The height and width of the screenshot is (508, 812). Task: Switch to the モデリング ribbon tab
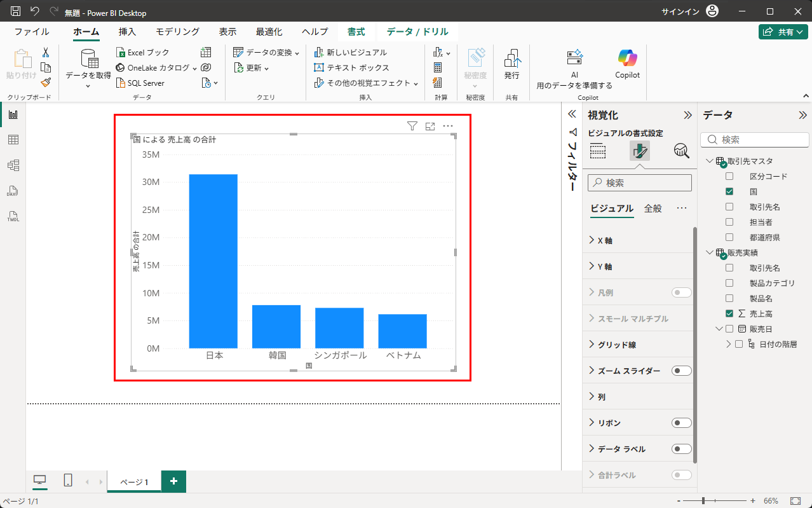coord(177,32)
